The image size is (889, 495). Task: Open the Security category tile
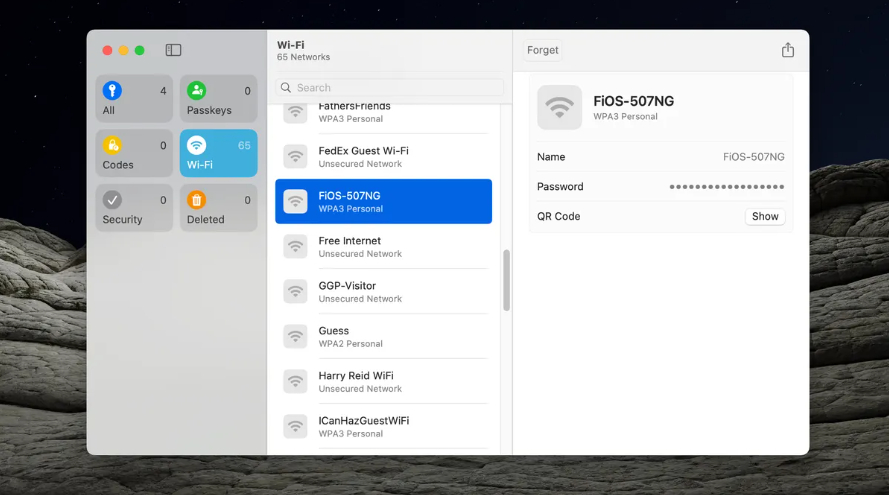[134, 207]
